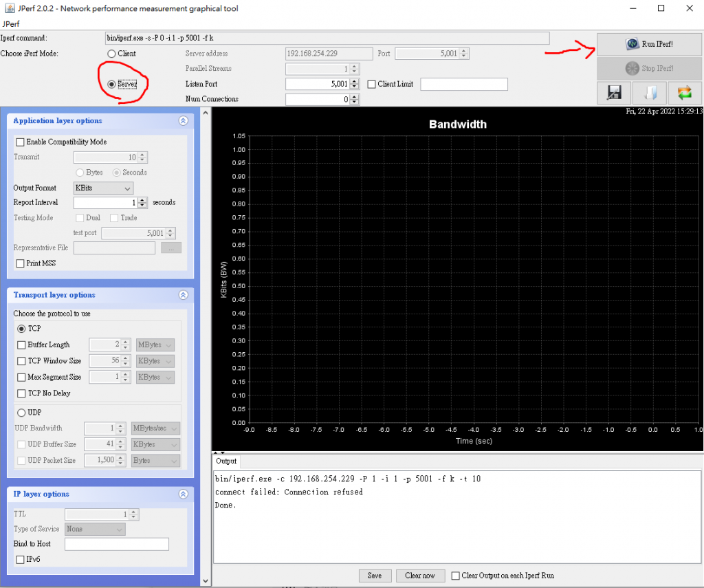704x588 pixels.
Task: Collapse the Application layer options panel
Action: pos(183,120)
